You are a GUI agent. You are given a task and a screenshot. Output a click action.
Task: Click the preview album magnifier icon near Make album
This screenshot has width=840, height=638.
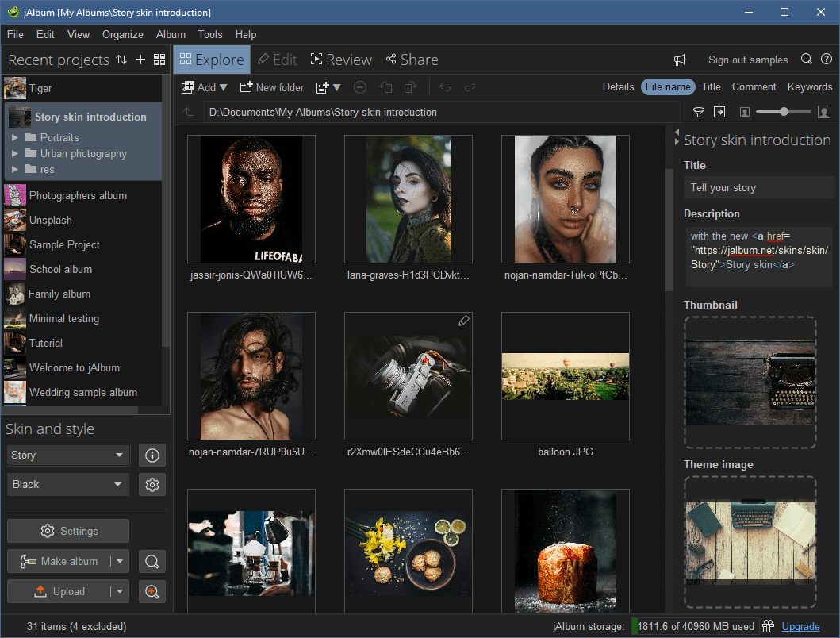point(152,561)
